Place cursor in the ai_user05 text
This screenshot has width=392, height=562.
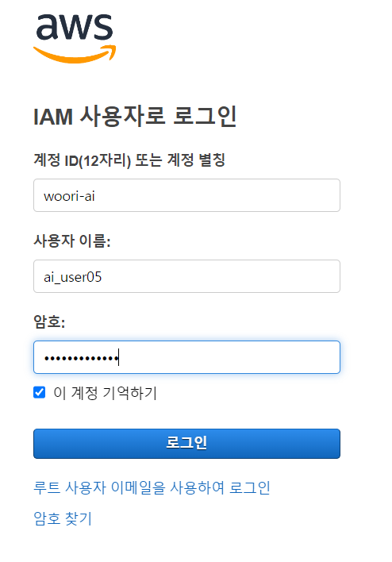click(73, 277)
